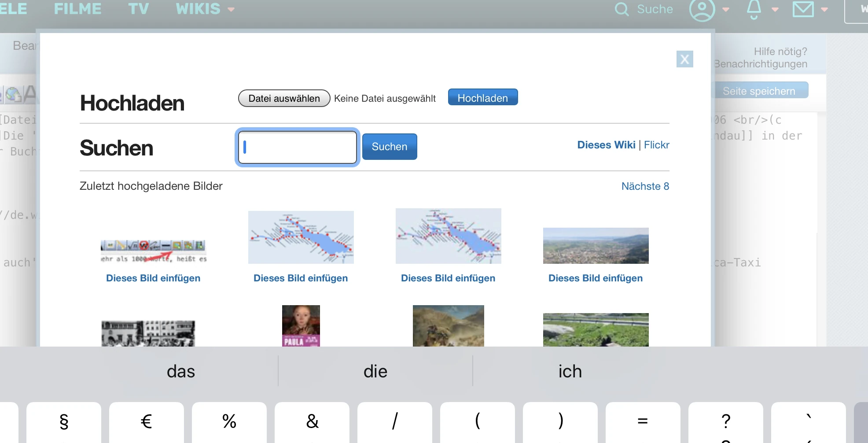
Task: Select the mountain painting thumbnail
Action: pos(449,326)
